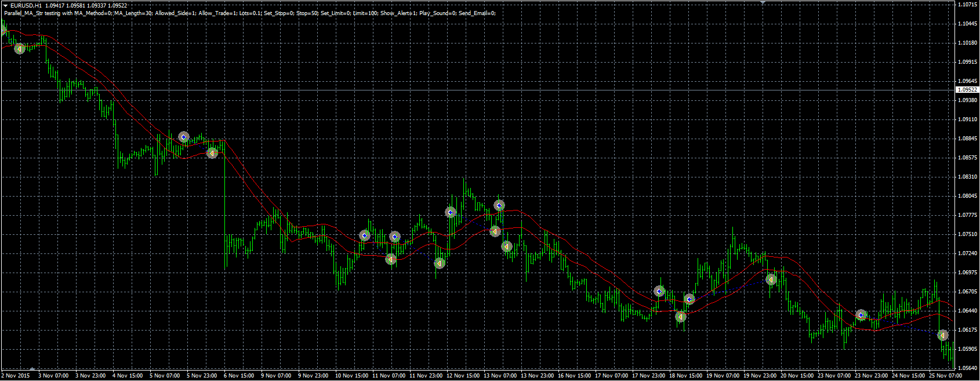
Task: Click the blue arrow marker after 11 Nov 07:00 near 1.07510
Action: [x=395, y=237]
